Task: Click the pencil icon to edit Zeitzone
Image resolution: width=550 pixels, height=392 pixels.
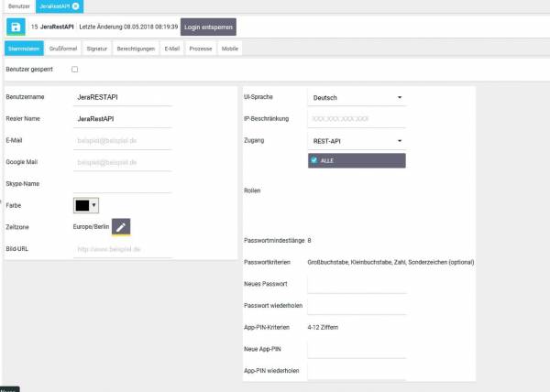Action: [122, 226]
